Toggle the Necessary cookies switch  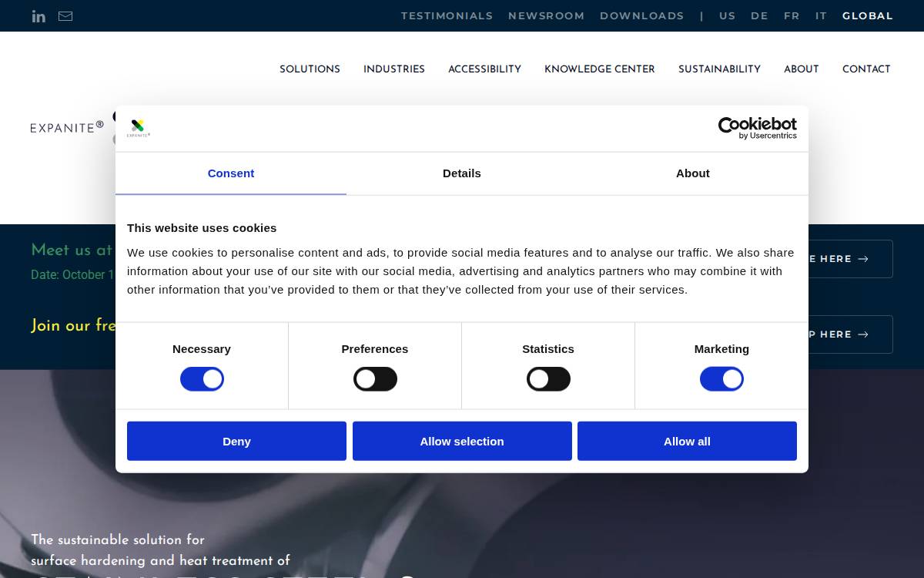click(202, 379)
